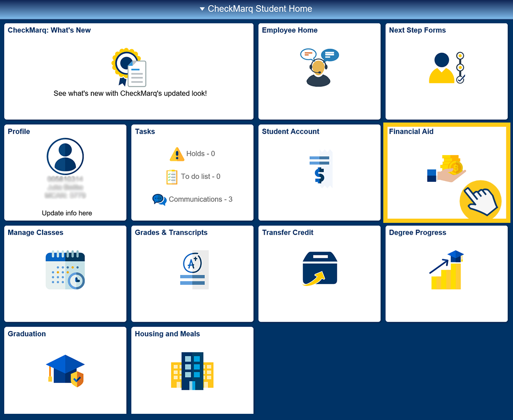
Task: Open the Graduation cap icon
Action: 65,371
